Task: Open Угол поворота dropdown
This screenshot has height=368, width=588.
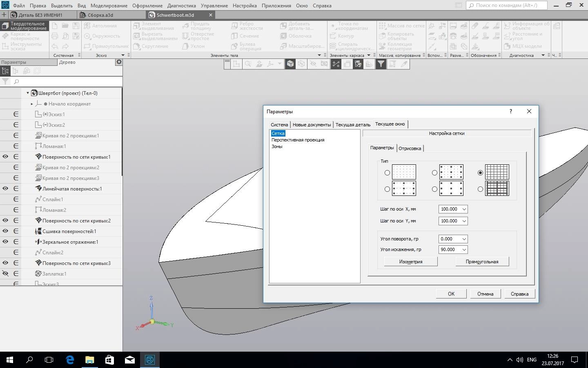Action: (464, 239)
